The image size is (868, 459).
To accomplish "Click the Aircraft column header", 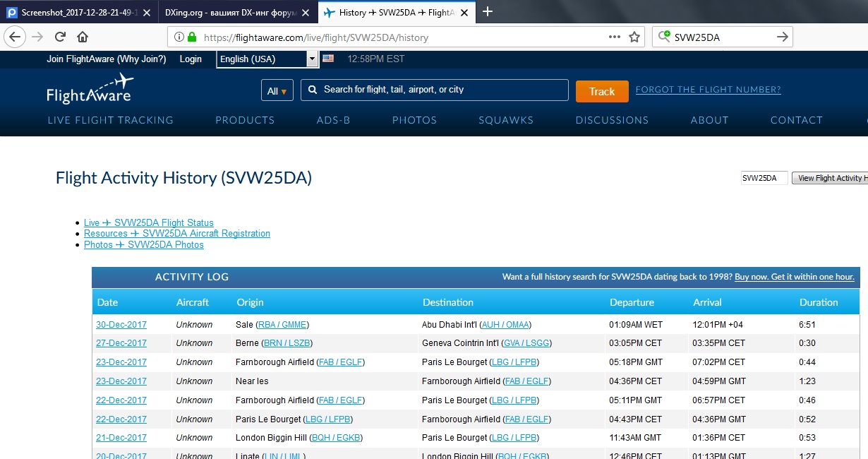I will coord(193,302).
